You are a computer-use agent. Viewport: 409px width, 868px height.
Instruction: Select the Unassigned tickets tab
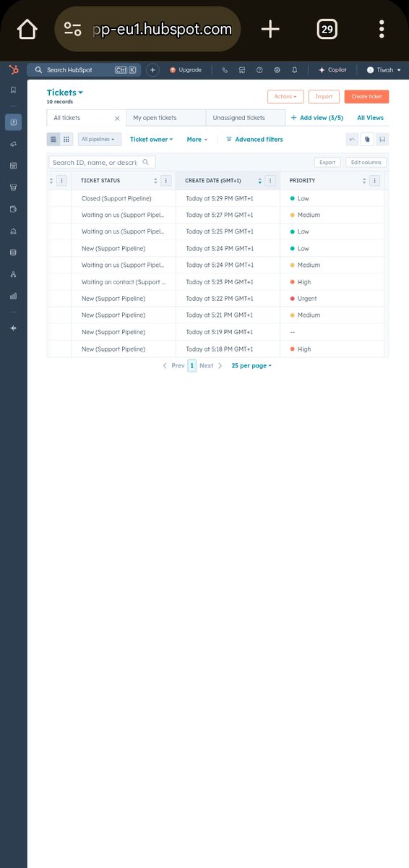tap(246, 118)
